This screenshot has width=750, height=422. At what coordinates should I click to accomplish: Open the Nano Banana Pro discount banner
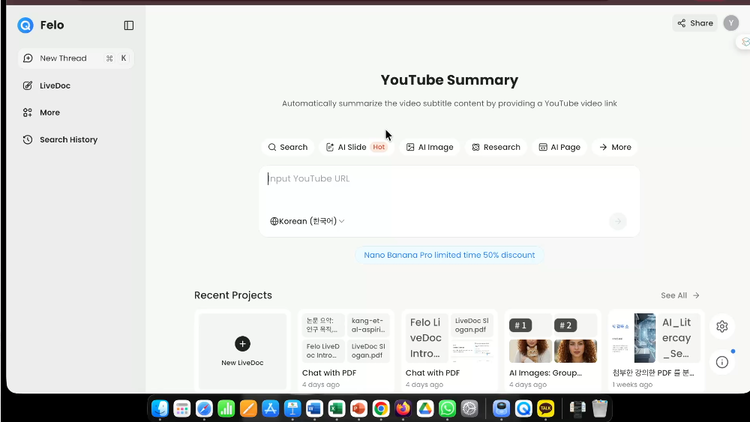(x=449, y=255)
